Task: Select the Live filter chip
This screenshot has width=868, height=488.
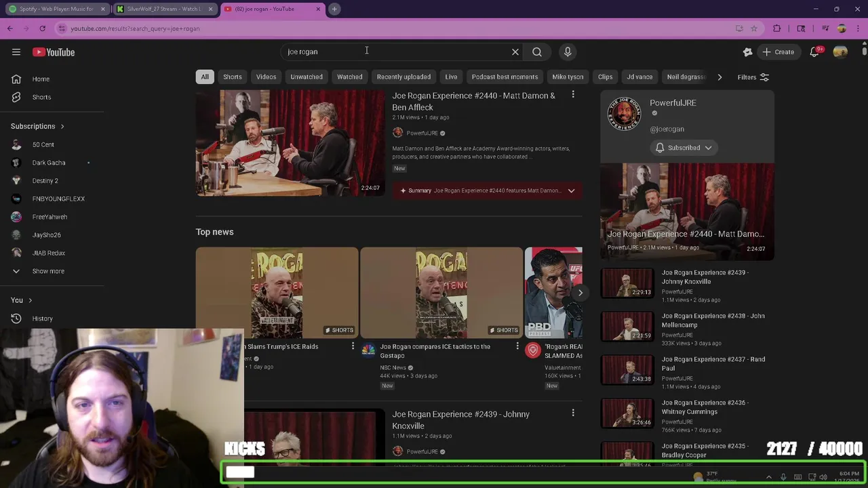Action: [x=451, y=77]
